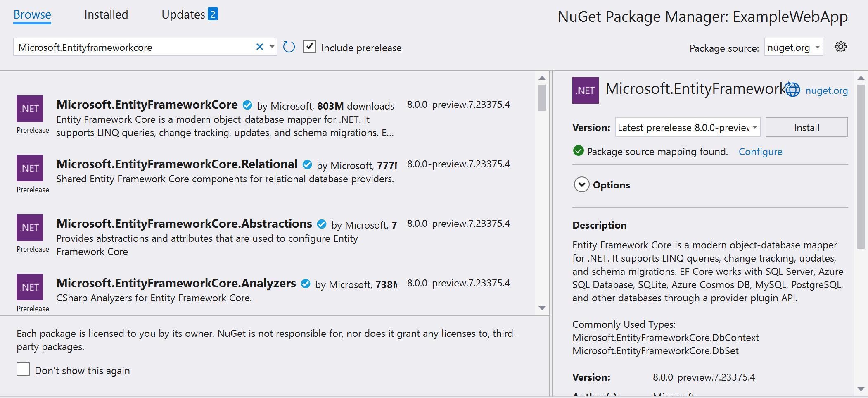Open NuGet settings gear icon

coord(841,47)
